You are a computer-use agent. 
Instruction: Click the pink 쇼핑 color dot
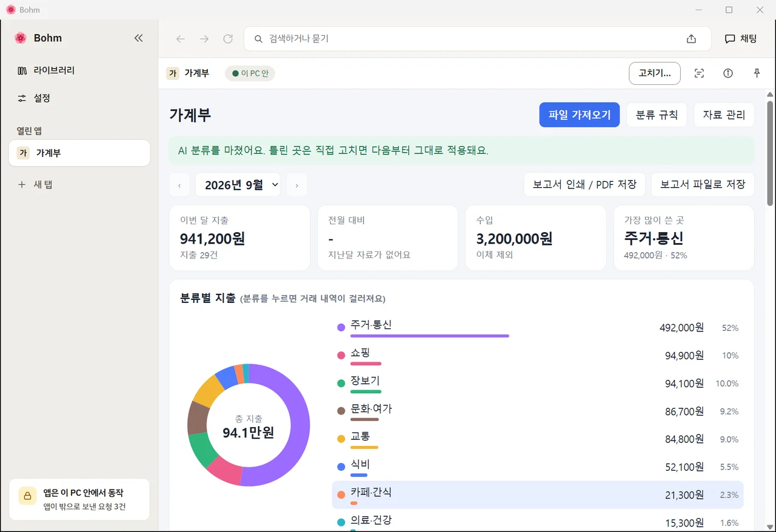(x=341, y=356)
